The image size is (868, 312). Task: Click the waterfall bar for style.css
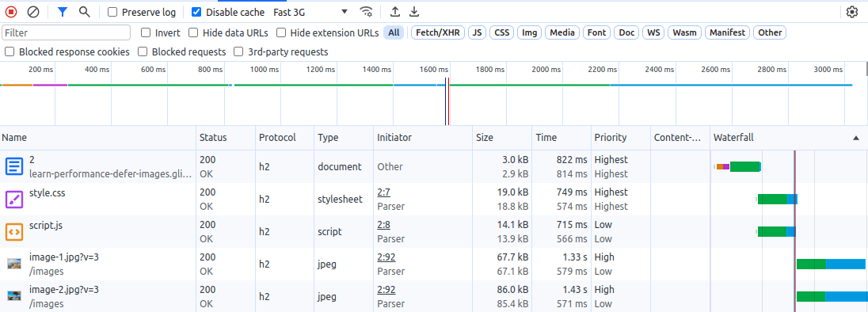pyautogui.click(x=777, y=199)
